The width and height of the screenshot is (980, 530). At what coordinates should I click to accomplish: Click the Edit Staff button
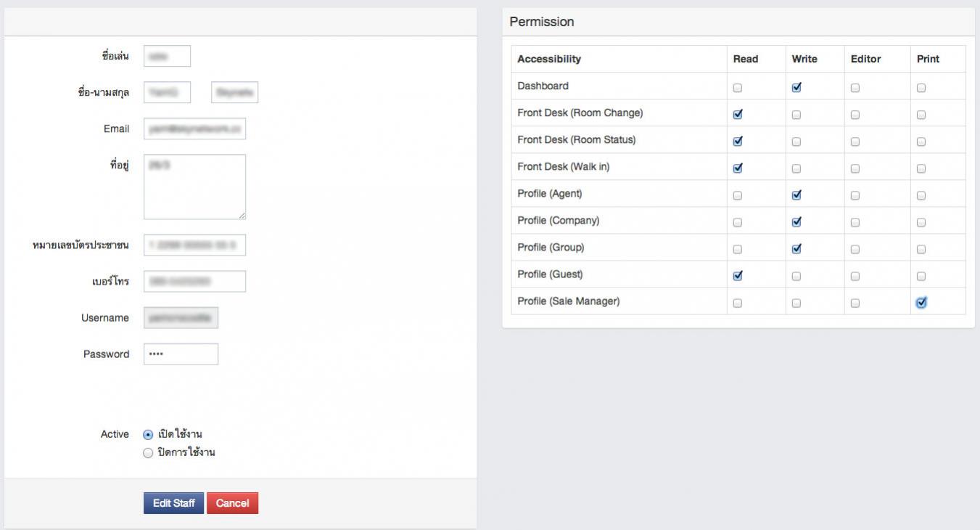pyautogui.click(x=173, y=503)
